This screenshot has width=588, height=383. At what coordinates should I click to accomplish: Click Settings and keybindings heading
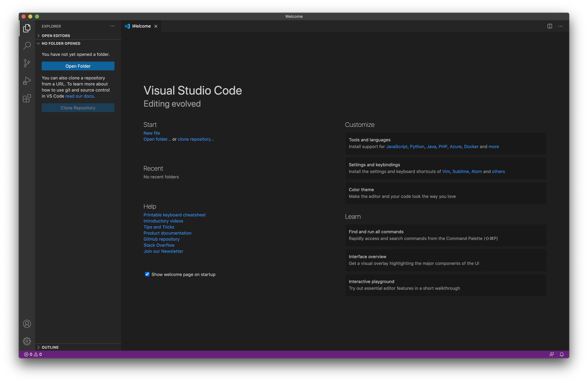tap(374, 165)
